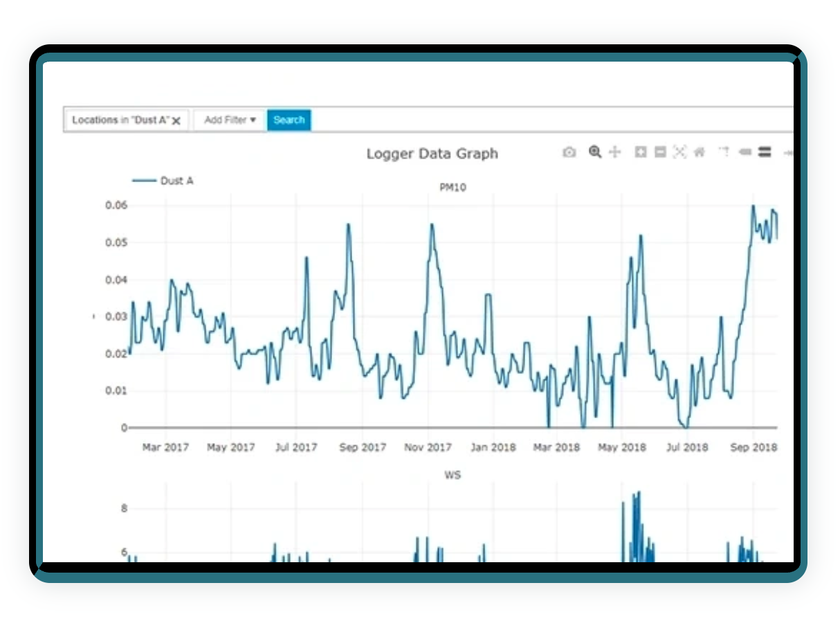This screenshot has height=619, width=840.
Task: Click the 0.03 y-axis value
Action: (x=116, y=316)
